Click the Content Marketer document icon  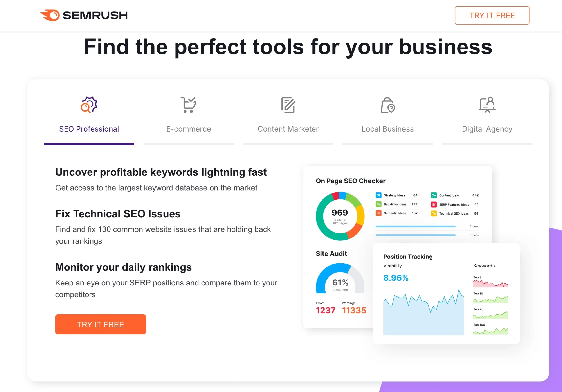(288, 105)
